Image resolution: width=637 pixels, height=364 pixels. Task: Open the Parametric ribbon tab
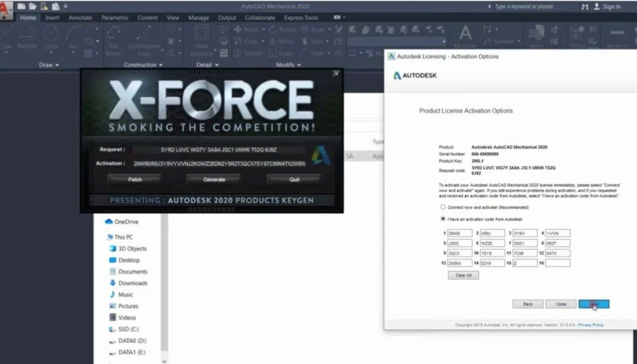(115, 18)
